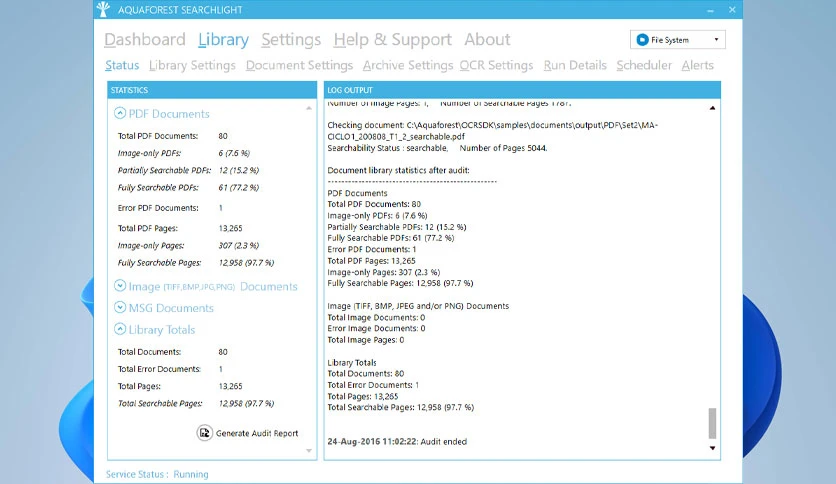Viewport: 836px width, 484px height.
Task: Click the '12 (15.2 %)' value in statistics
Action: pyautogui.click(x=239, y=170)
